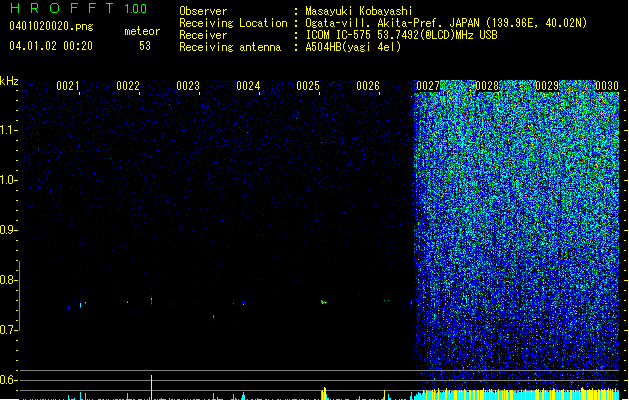Click the 0.6 kHz frequency label
Image resolution: width=629 pixels, height=400 pixels.
click(8, 380)
